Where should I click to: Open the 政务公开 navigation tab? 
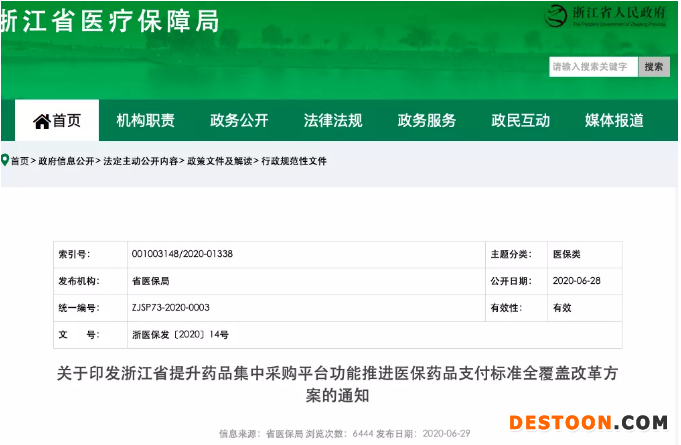pos(239,121)
